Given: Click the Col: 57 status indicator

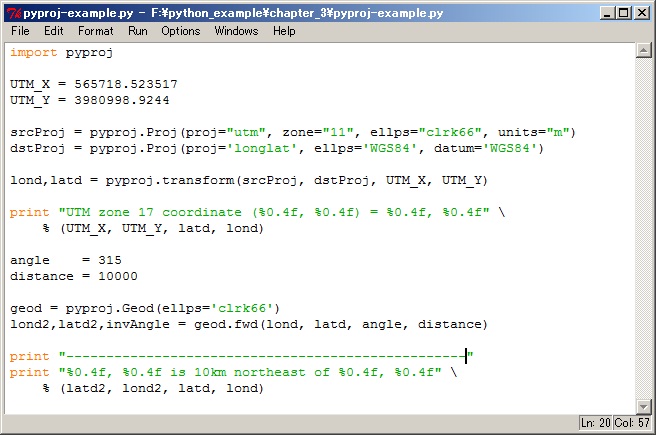Looking at the screenshot, I should click(632, 424).
